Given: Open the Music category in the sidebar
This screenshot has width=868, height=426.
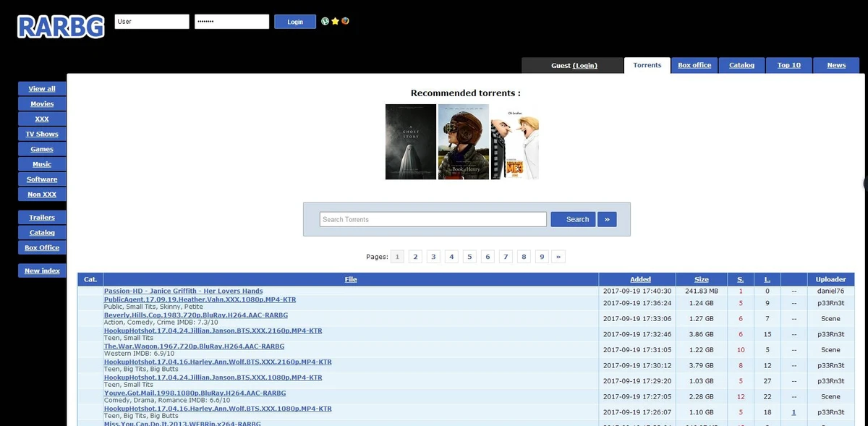Looking at the screenshot, I should tap(42, 164).
